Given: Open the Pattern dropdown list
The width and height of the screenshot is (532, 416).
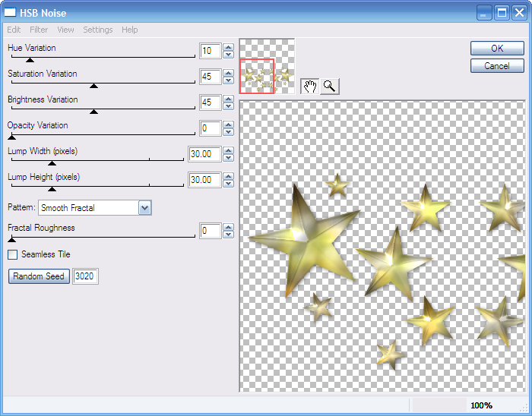Looking at the screenshot, I should [x=144, y=208].
